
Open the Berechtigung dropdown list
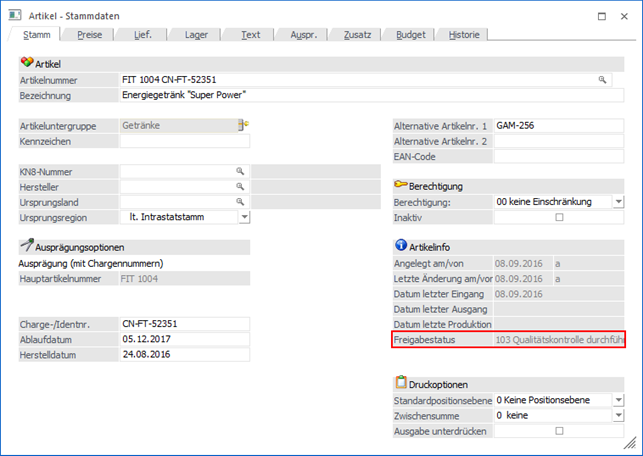point(618,202)
